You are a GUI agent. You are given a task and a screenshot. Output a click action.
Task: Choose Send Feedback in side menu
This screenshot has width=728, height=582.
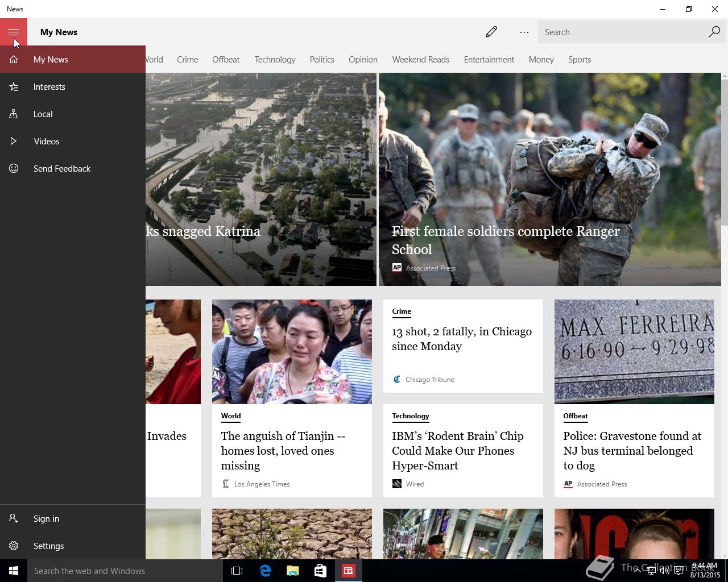73,168
